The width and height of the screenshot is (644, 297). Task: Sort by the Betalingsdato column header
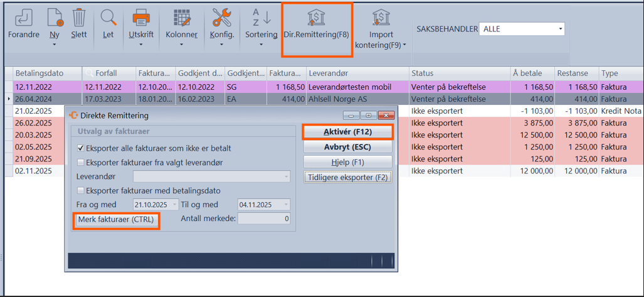[x=40, y=73]
